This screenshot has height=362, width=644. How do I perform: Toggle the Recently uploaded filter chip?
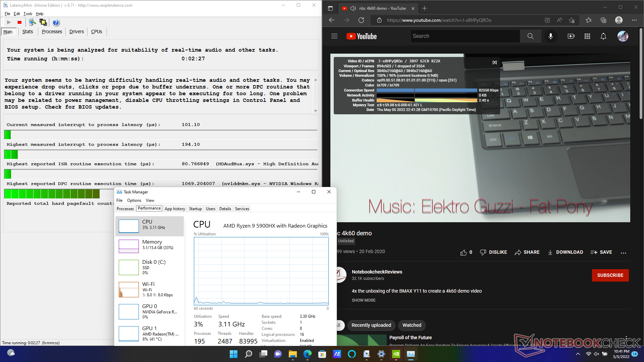[x=371, y=325]
